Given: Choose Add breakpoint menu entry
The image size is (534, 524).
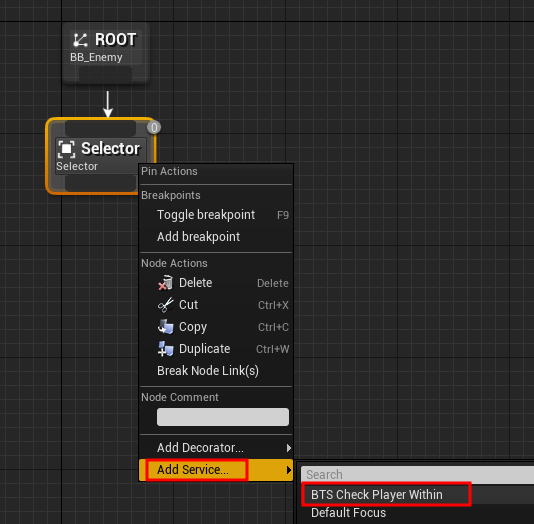Looking at the screenshot, I should pos(216,237).
